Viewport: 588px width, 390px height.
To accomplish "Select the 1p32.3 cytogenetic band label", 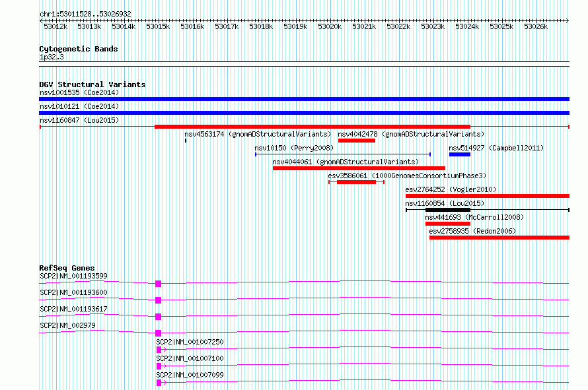I will point(52,57).
